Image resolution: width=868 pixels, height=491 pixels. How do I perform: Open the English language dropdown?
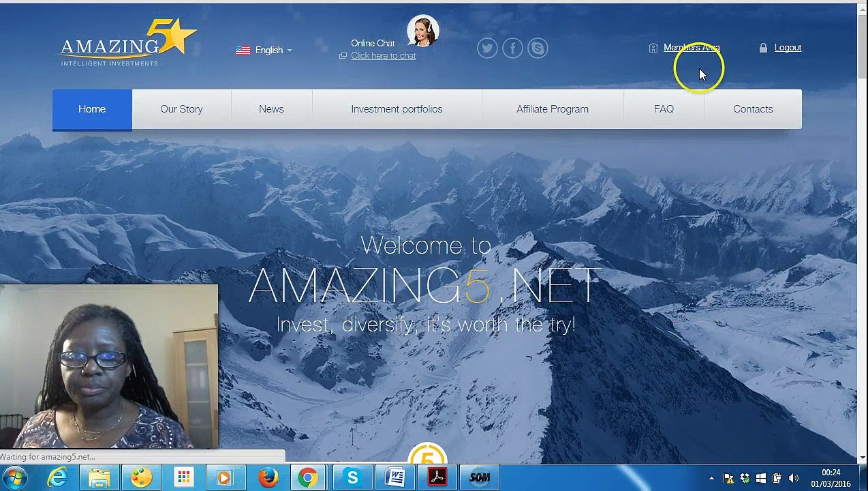tap(264, 50)
